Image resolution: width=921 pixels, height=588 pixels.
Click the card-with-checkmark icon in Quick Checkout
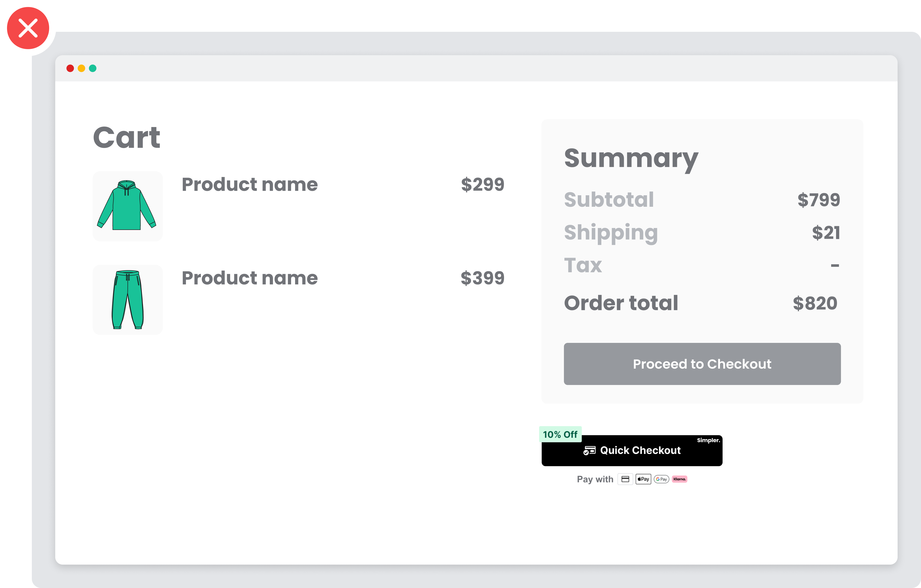[589, 451]
